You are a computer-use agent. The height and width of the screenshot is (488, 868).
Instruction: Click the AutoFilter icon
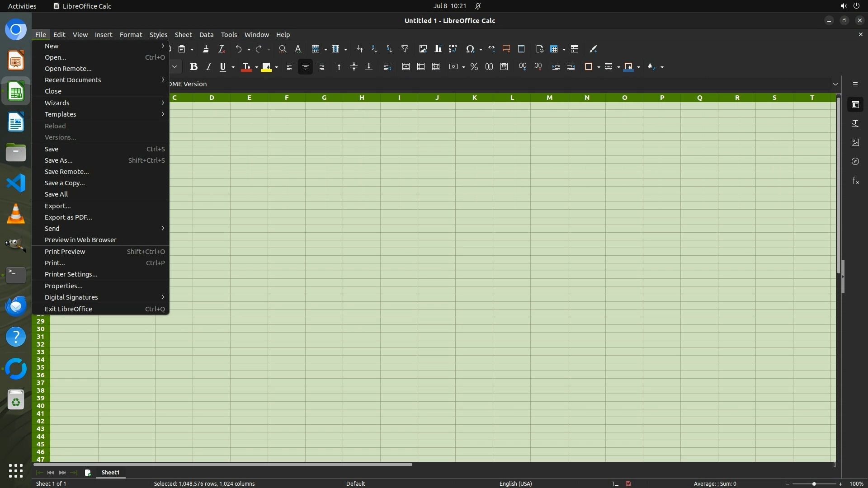point(405,49)
